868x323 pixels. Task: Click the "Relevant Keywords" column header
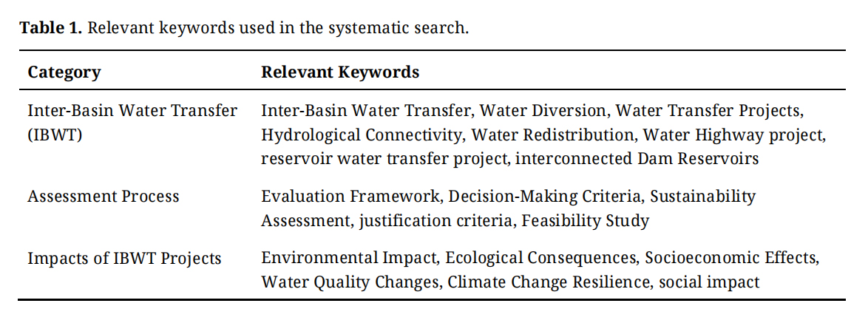coord(340,72)
